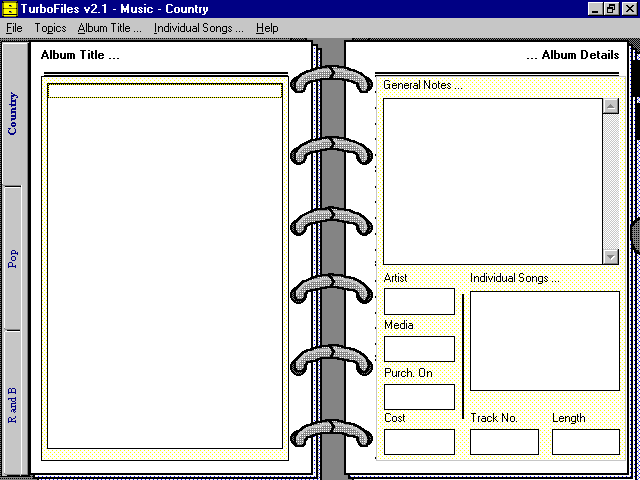640x480 pixels.
Task: Click the Media input field
Action: click(419, 349)
